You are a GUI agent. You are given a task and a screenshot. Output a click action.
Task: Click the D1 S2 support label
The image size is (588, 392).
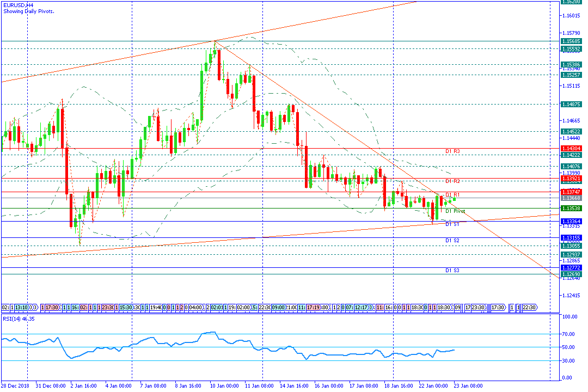coord(452,240)
